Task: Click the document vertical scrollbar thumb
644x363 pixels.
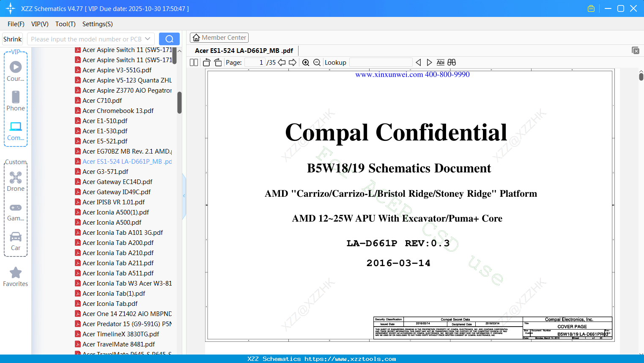Action: coord(641,76)
